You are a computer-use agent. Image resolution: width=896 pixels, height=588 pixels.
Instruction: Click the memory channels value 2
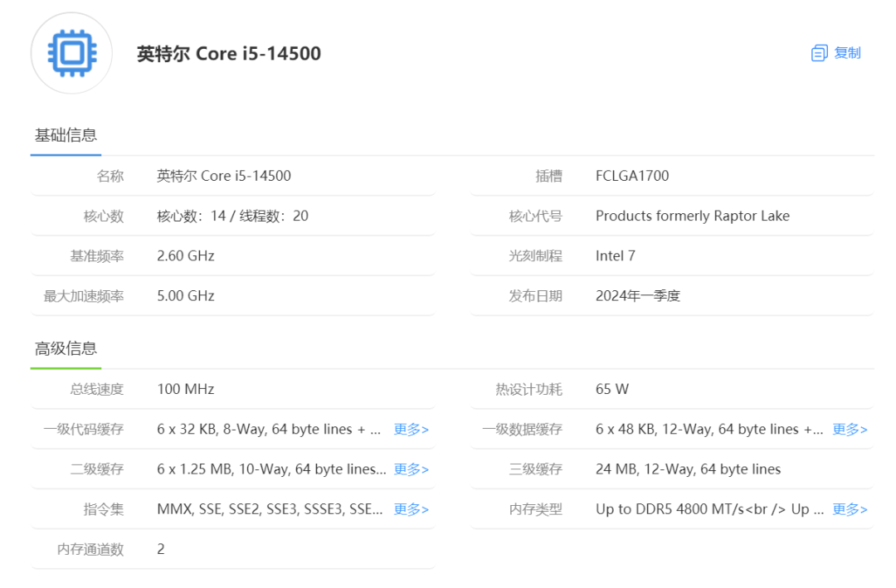[x=161, y=549]
